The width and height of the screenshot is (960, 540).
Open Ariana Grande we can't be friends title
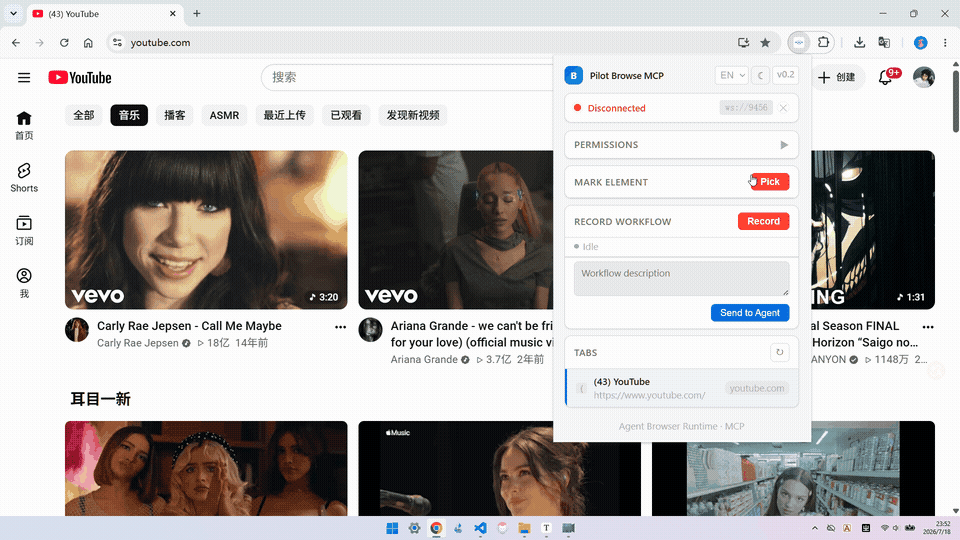472,334
